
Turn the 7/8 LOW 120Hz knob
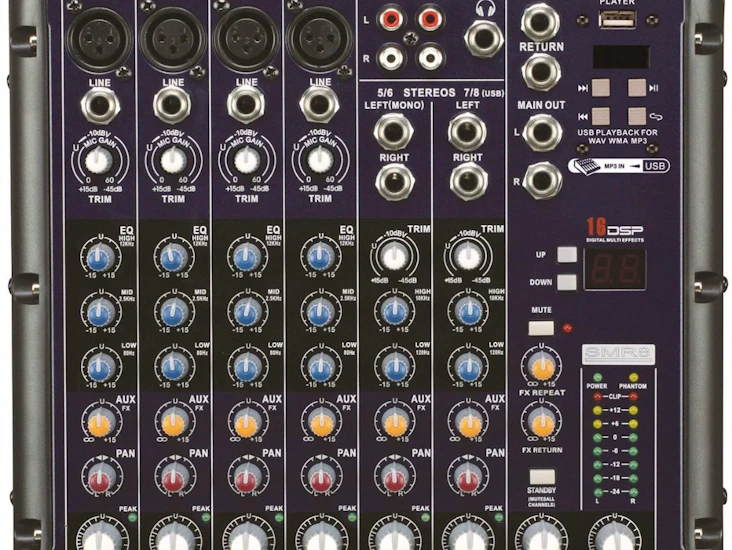[469, 367]
